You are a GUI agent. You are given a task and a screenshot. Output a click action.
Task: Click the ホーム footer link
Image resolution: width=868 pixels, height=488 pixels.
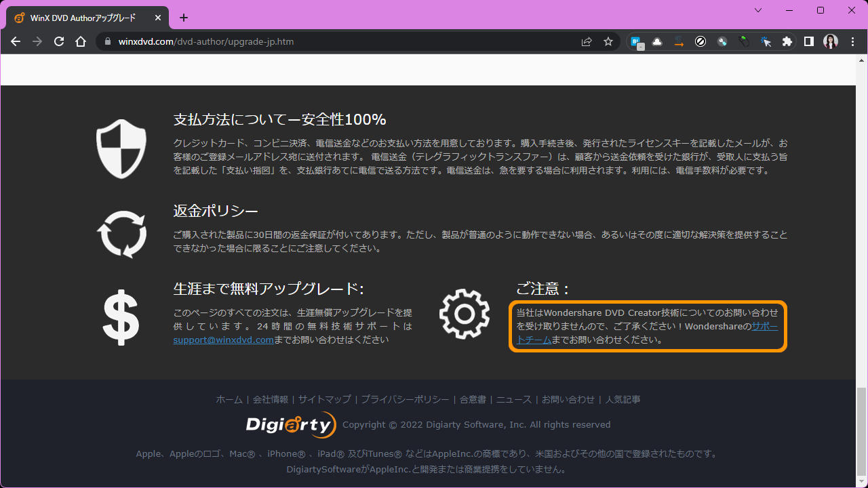(229, 399)
